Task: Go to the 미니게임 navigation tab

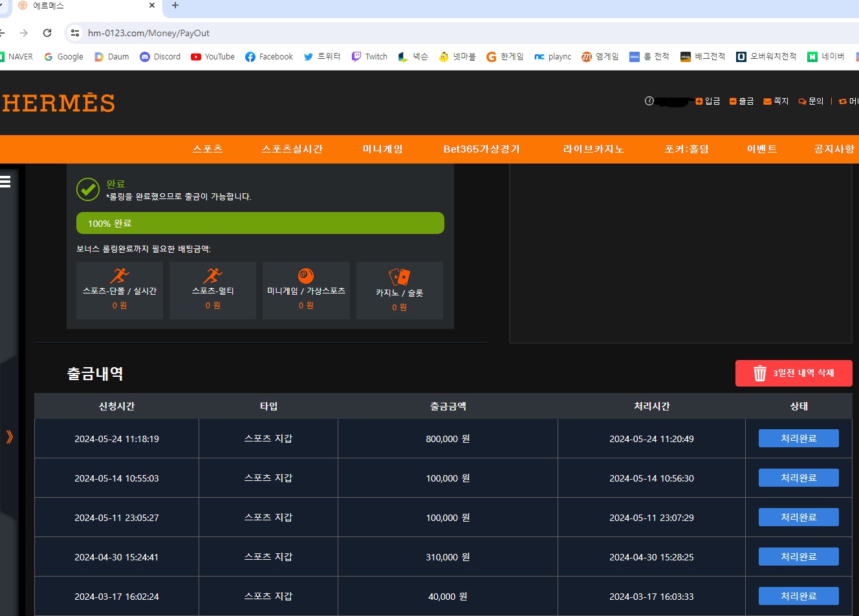Action: (383, 149)
